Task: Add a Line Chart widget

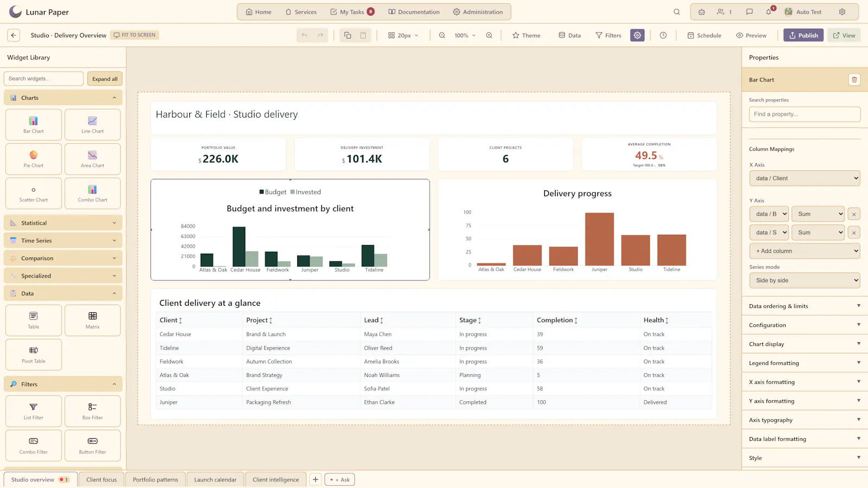Action: [93, 125]
